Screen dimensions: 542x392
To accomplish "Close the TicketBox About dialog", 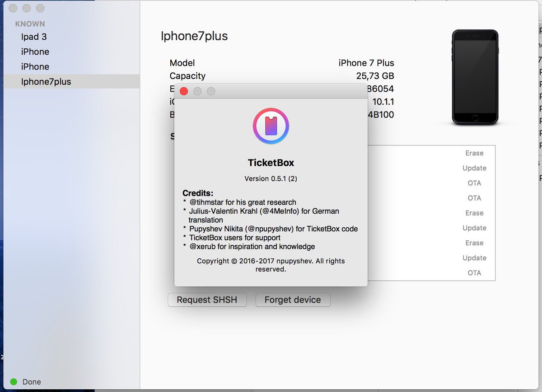I will click(184, 91).
